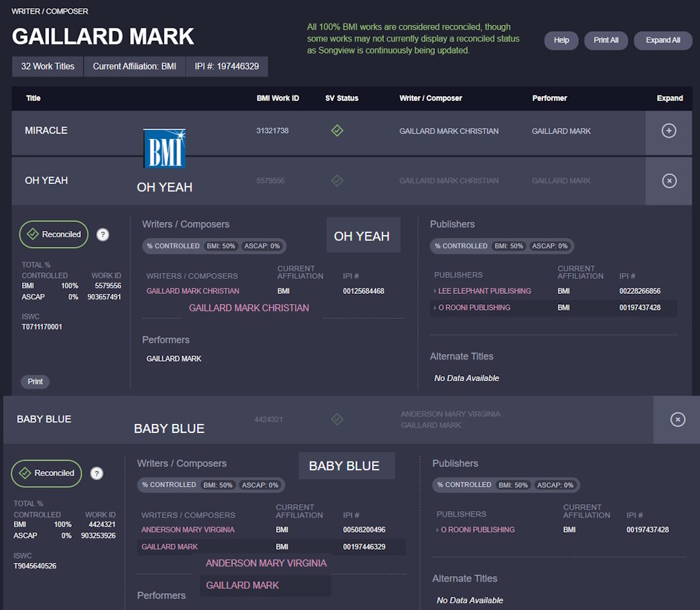Collapse the BABY BLUE work row
This screenshot has height=610, width=700.
677,419
